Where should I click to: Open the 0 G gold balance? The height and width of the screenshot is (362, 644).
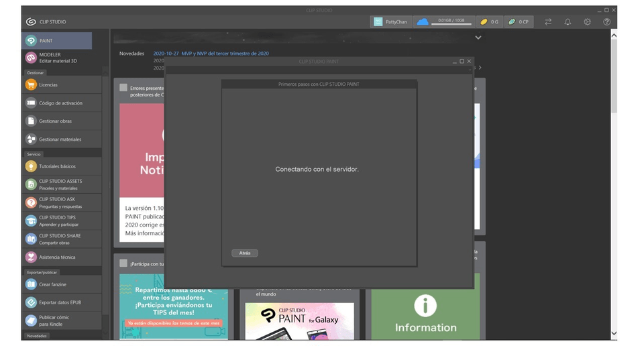coord(489,22)
